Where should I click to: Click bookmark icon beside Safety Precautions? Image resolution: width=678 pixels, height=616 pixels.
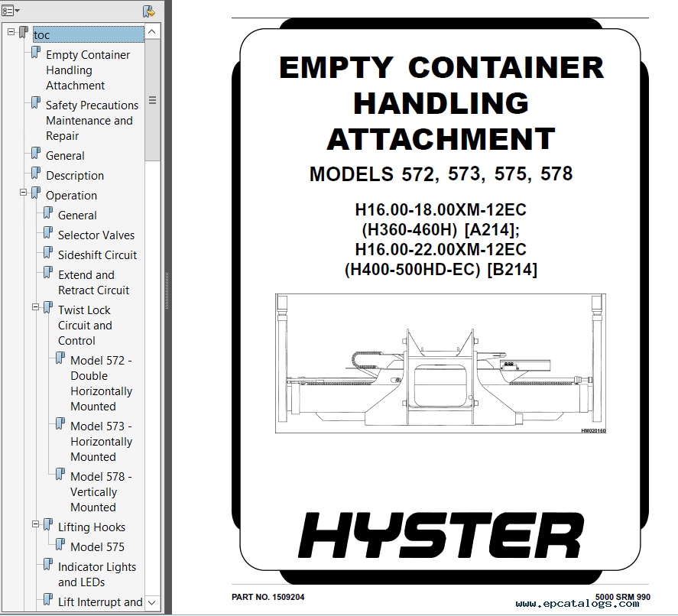(x=36, y=102)
